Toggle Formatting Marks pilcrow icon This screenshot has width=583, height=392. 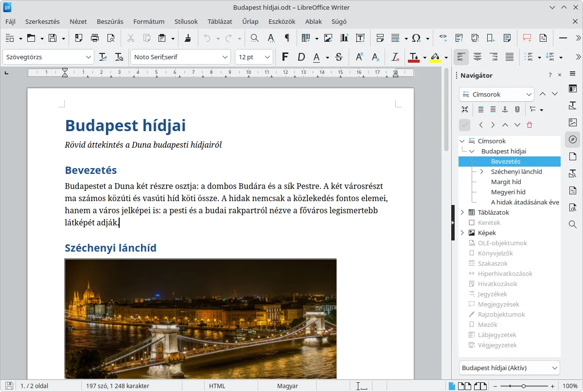click(287, 37)
